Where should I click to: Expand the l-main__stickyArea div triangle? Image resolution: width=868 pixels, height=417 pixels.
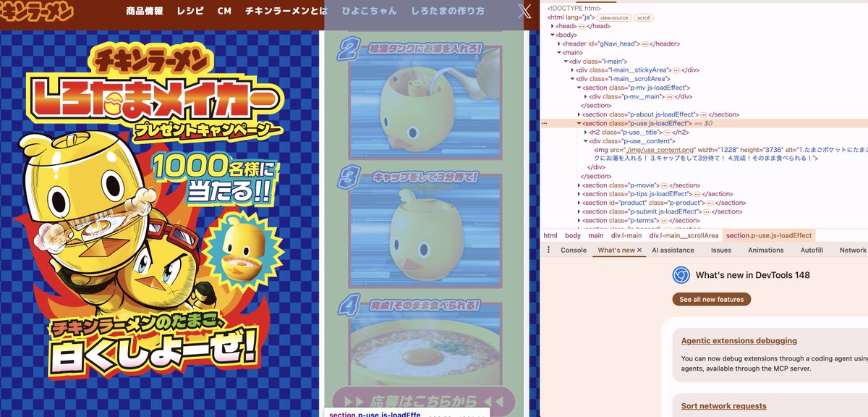572,70
